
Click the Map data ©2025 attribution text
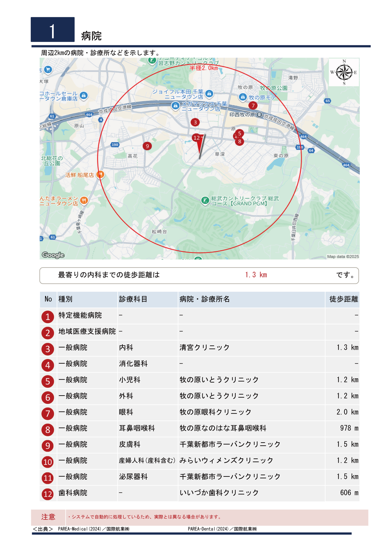[343, 256]
